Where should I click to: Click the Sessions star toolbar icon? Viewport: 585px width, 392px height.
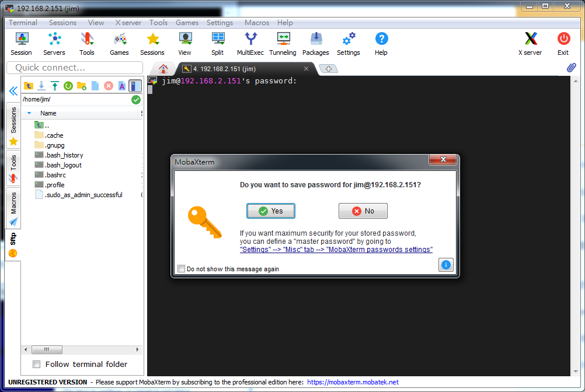click(x=152, y=44)
